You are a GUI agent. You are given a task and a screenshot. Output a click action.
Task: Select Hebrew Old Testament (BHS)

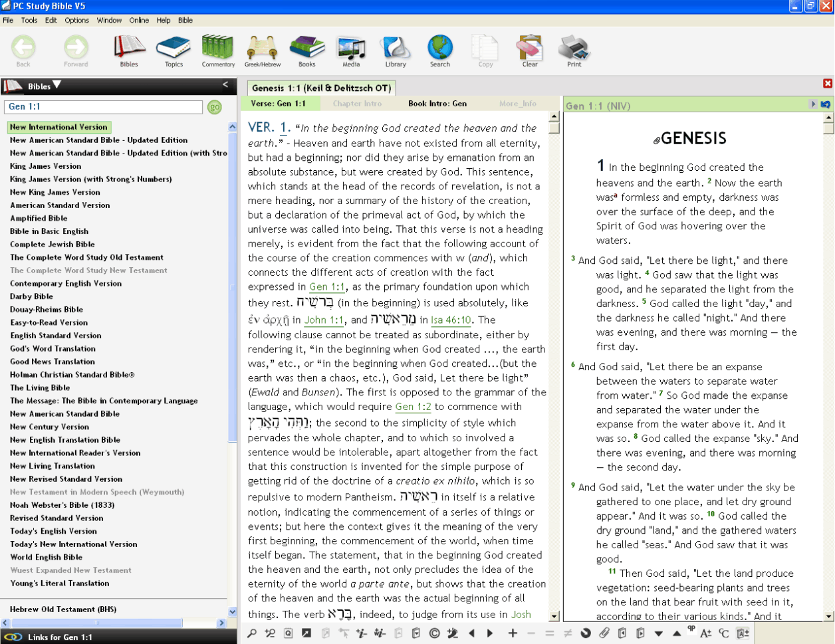(63, 609)
